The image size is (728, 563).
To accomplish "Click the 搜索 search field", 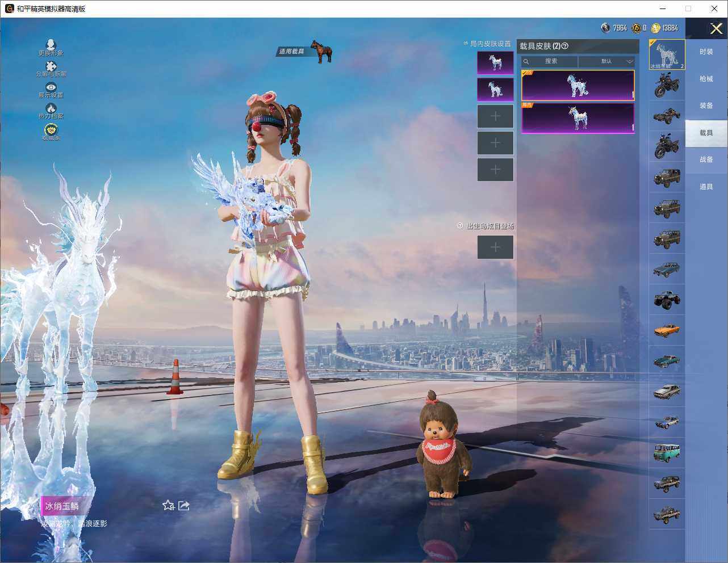I will 550,61.
